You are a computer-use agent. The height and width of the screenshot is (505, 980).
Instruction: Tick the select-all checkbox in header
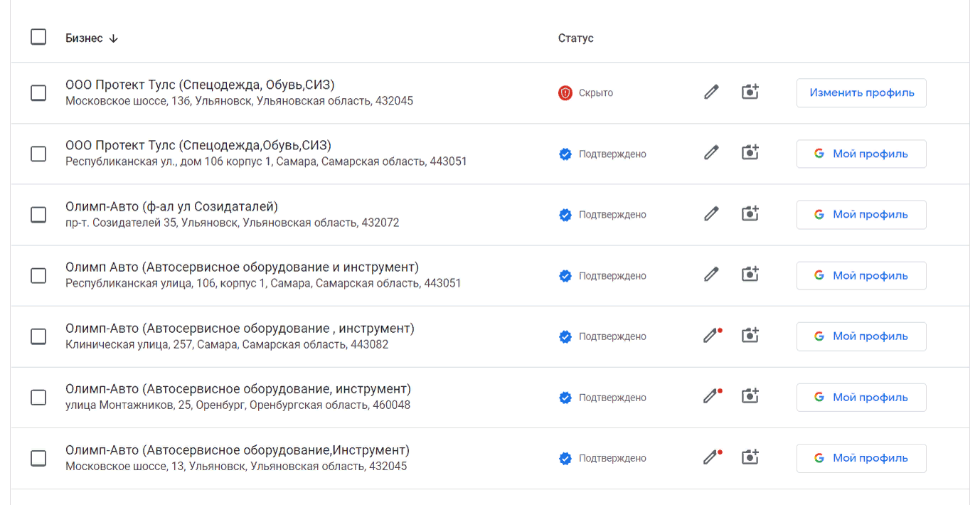coord(38,37)
